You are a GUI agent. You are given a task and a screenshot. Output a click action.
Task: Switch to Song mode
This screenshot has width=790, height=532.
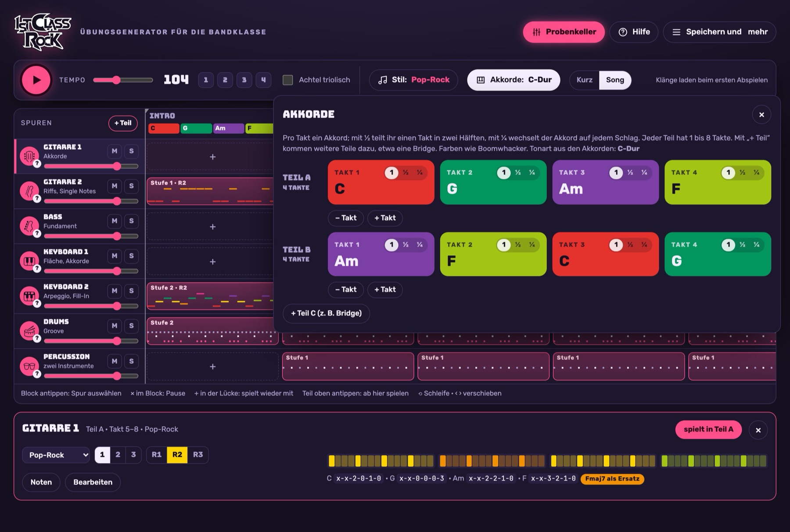point(615,80)
